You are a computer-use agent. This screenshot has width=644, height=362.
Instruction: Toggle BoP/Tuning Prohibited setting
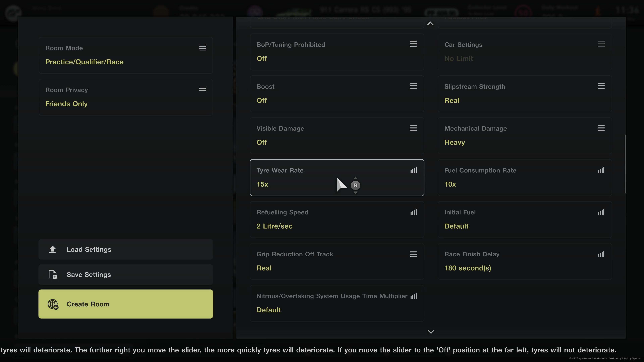337,52
